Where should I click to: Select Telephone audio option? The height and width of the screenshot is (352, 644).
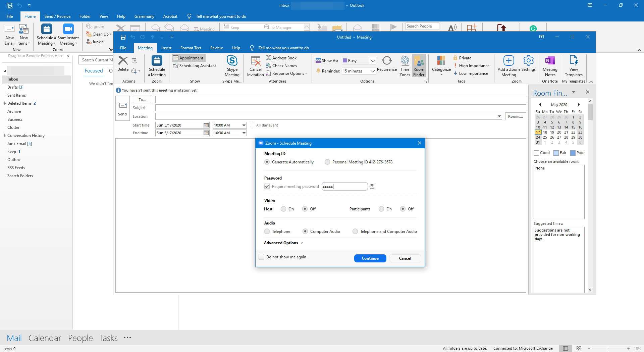(x=267, y=231)
